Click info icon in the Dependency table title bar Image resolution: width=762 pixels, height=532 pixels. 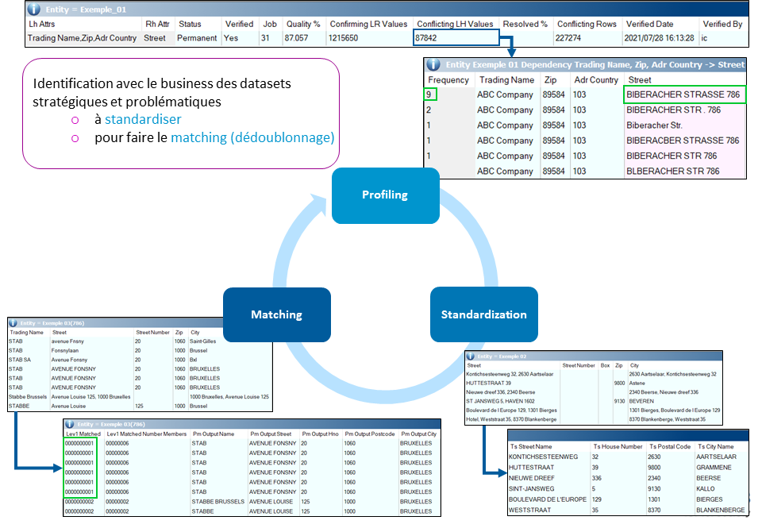tap(433, 64)
